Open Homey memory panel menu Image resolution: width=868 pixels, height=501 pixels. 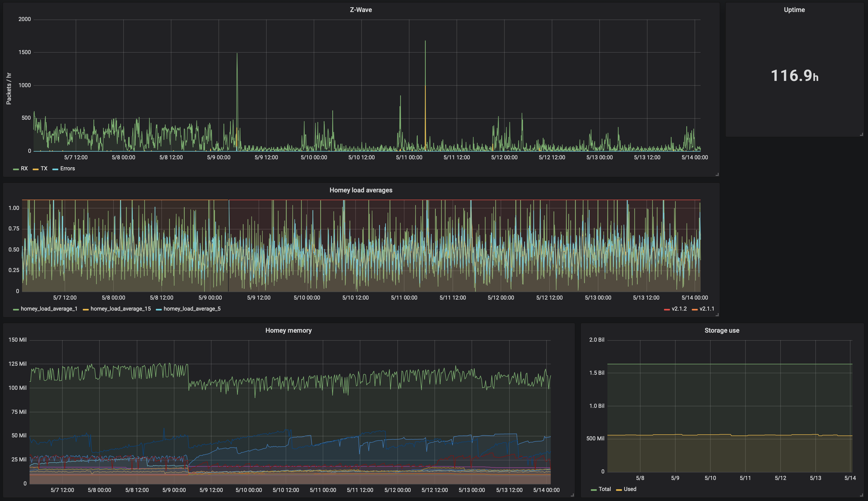pos(288,331)
